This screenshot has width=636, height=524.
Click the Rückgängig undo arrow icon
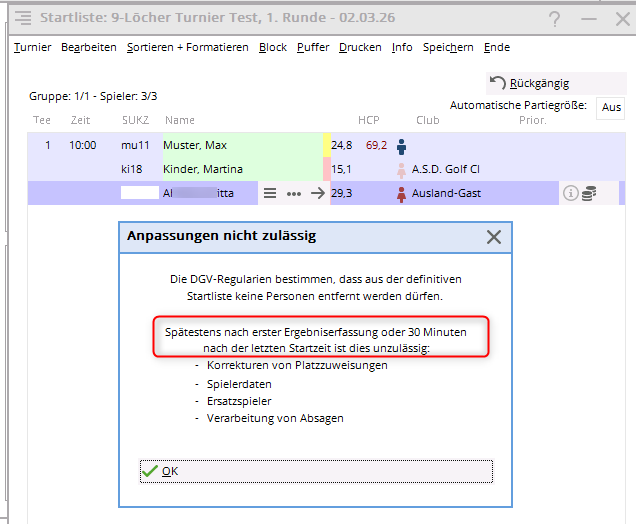(x=497, y=83)
